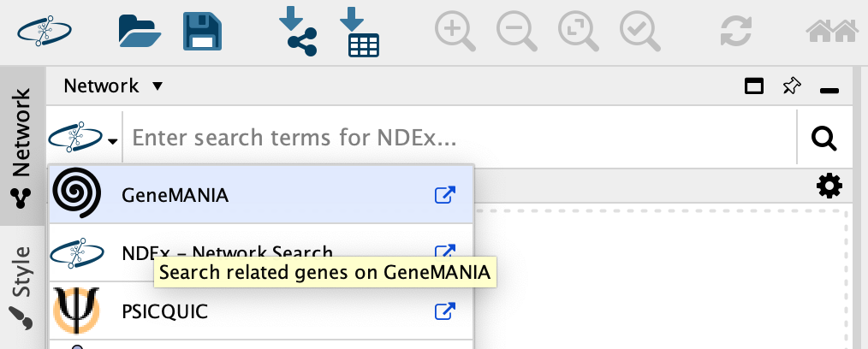
Task: Open network panel settings gear
Action: pos(829,186)
